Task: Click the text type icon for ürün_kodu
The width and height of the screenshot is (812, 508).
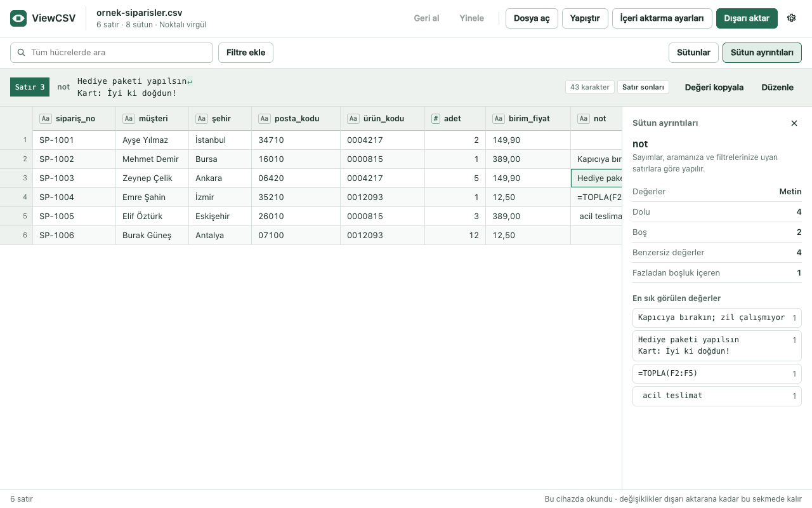Action: point(353,119)
